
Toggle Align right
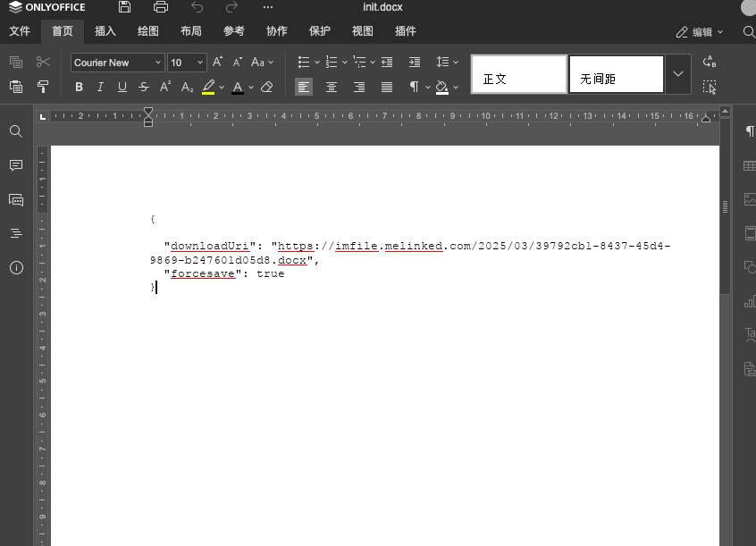click(359, 87)
